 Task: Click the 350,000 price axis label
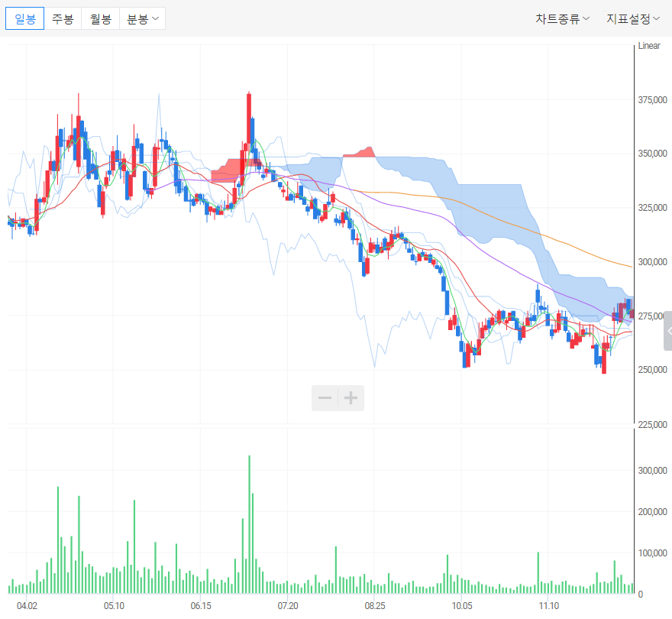coord(652,153)
